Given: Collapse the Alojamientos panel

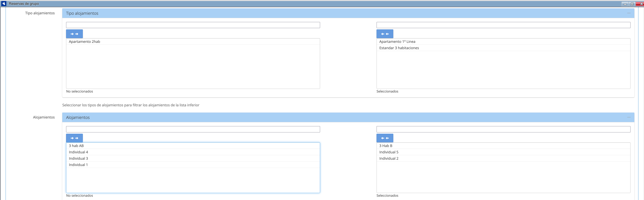Looking at the screenshot, I should (x=629, y=117).
